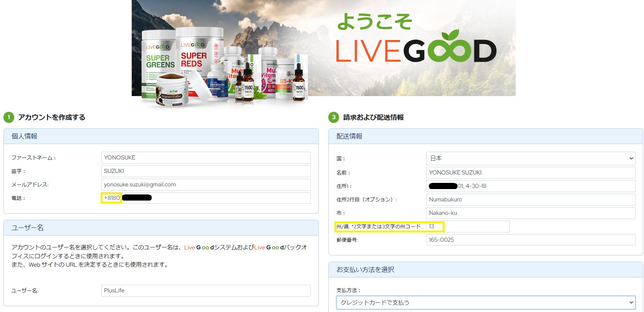
Task: Click the 住所1 address field
Action: (531, 186)
